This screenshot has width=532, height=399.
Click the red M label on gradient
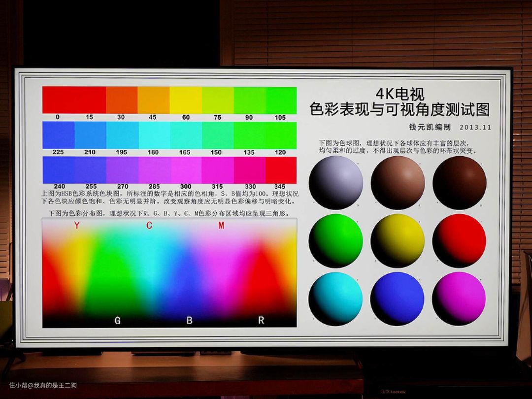tap(221, 226)
